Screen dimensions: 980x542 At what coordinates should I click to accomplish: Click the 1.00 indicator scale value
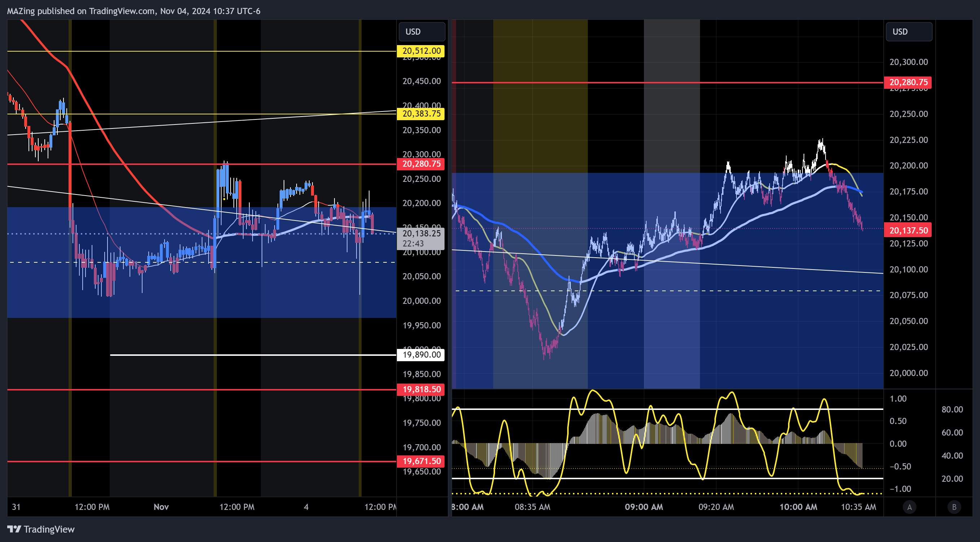pyautogui.click(x=898, y=399)
